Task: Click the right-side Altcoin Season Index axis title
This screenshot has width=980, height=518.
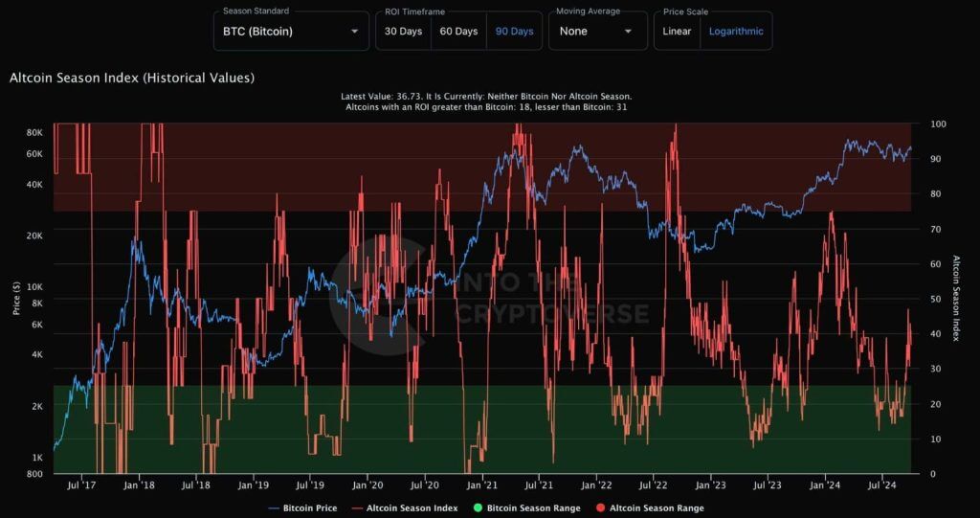Action: tap(956, 298)
